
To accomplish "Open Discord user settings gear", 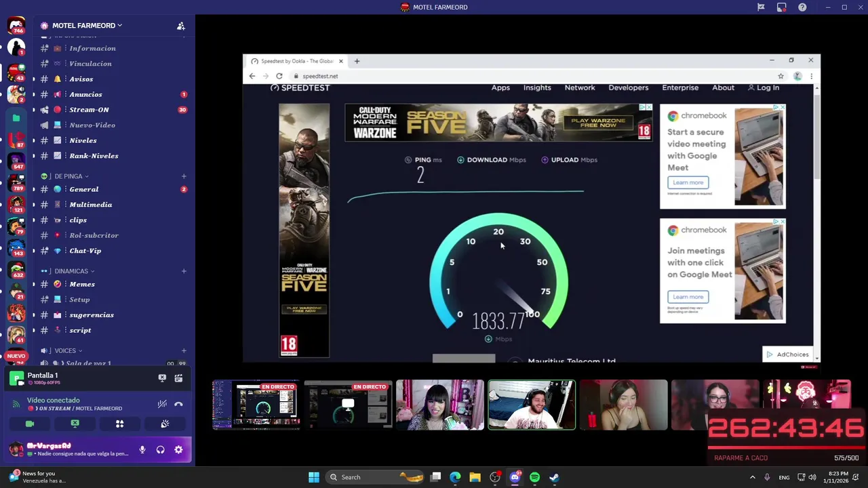I will [178, 449].
